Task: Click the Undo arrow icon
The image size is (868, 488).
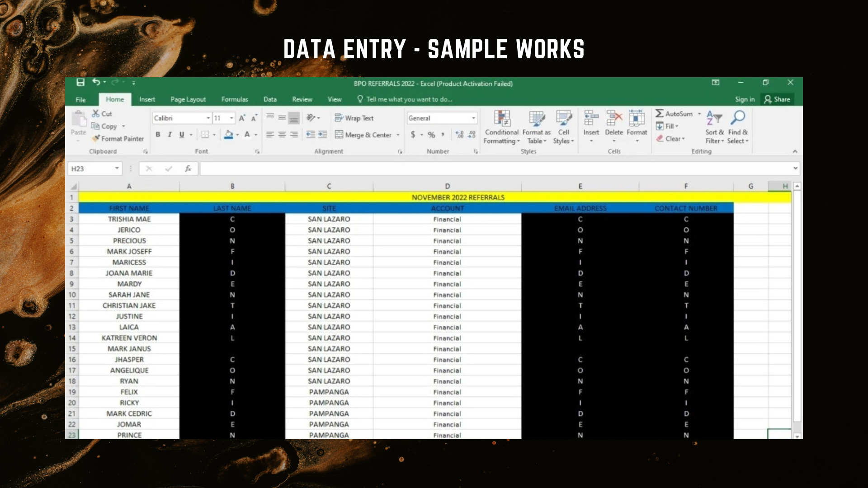Action: 96,82
